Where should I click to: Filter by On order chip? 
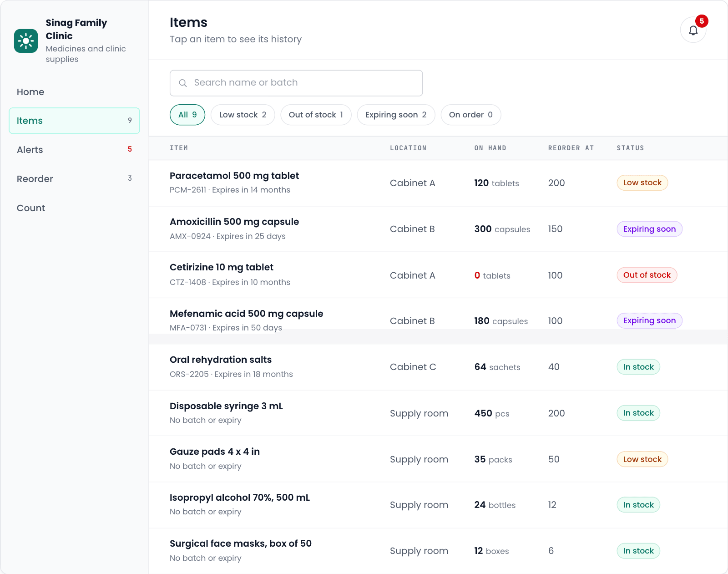(x=471, y=115)
